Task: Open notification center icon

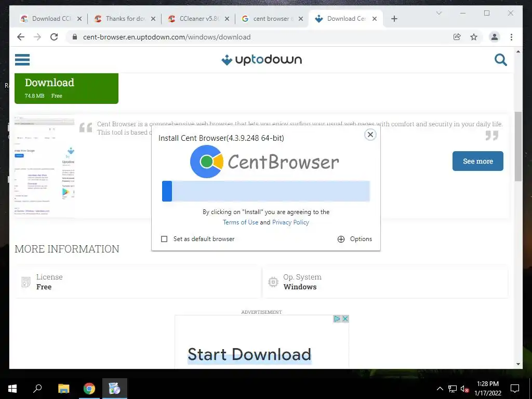Action: coord(515,389)
